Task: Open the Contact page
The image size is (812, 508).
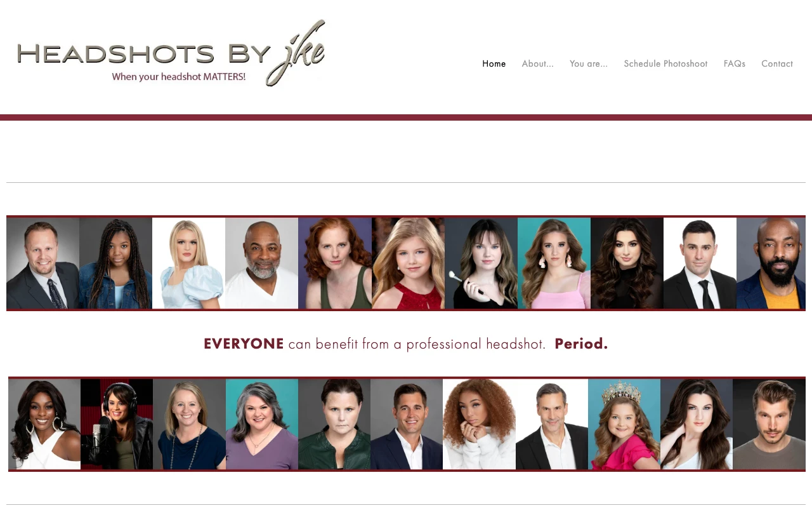Action: pos(777,63)
